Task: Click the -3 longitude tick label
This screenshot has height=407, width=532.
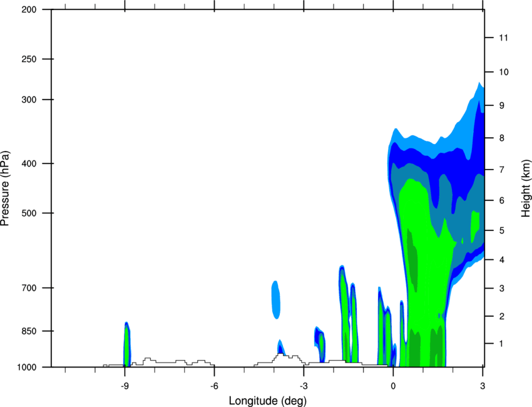Action: tap(304, 386)
